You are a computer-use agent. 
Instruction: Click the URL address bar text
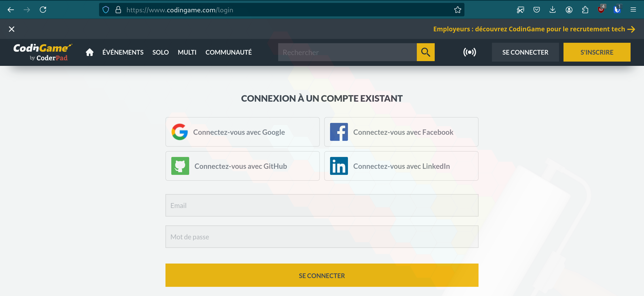coord(180,10)
